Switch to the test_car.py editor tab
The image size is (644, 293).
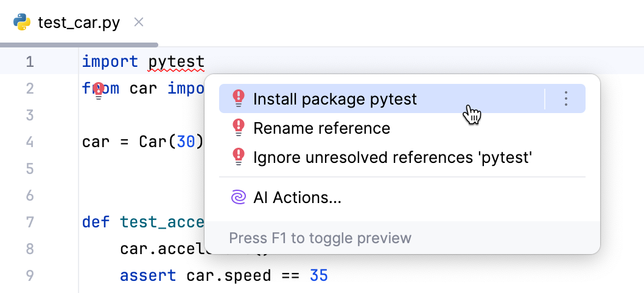point(79,23)
